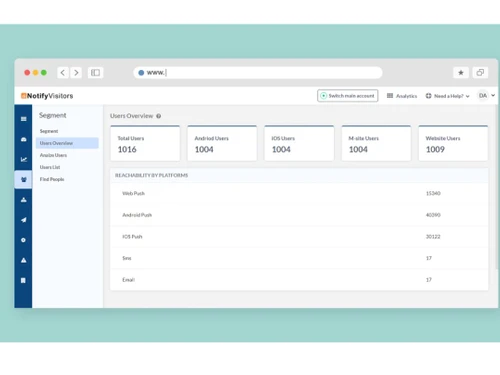This screenshot has height=375, width=500.
Task: Open the bookmark document sidebar icon
Action: [x=23, y=280]
